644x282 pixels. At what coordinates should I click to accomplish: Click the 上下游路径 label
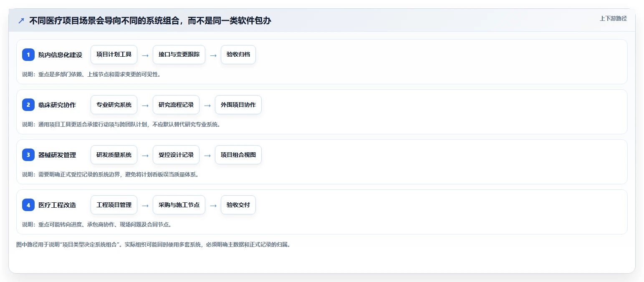point(613,18)
